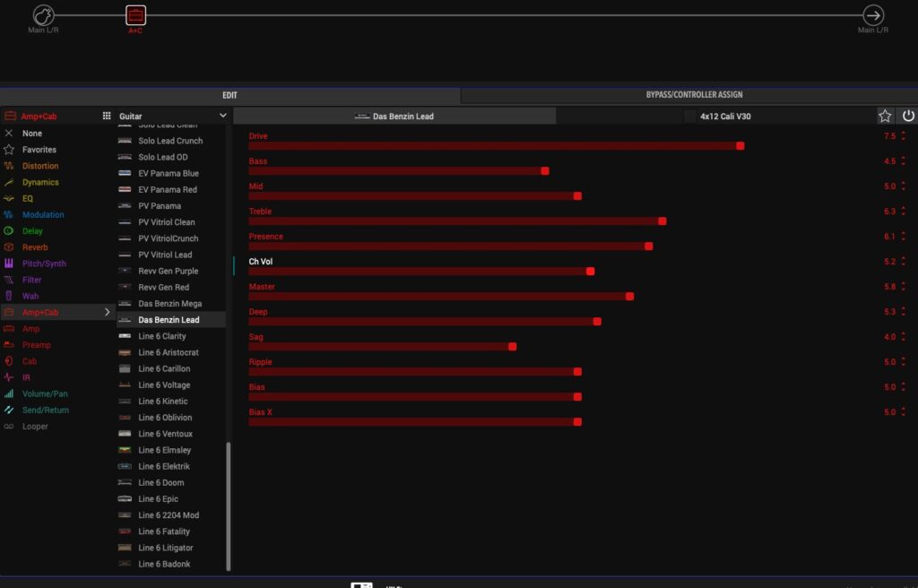Expand the Amp+Cab category chevron

[x=108, y=312]
